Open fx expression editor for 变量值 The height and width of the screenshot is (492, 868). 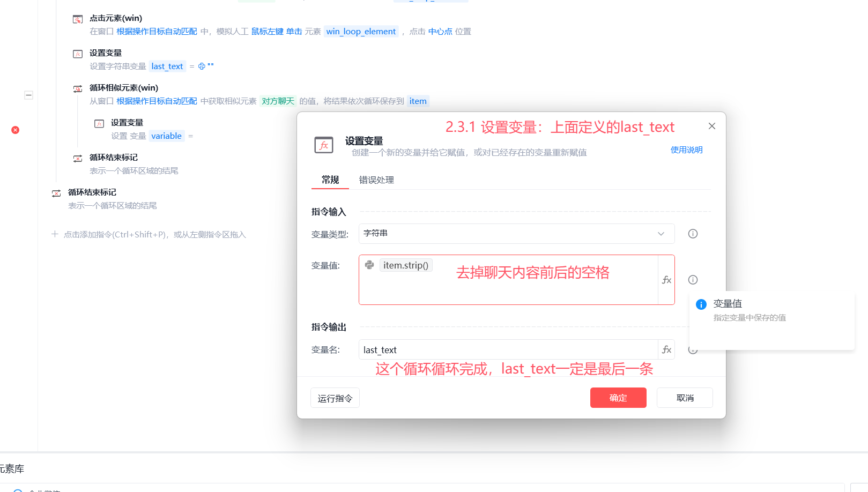click(666, 280)
